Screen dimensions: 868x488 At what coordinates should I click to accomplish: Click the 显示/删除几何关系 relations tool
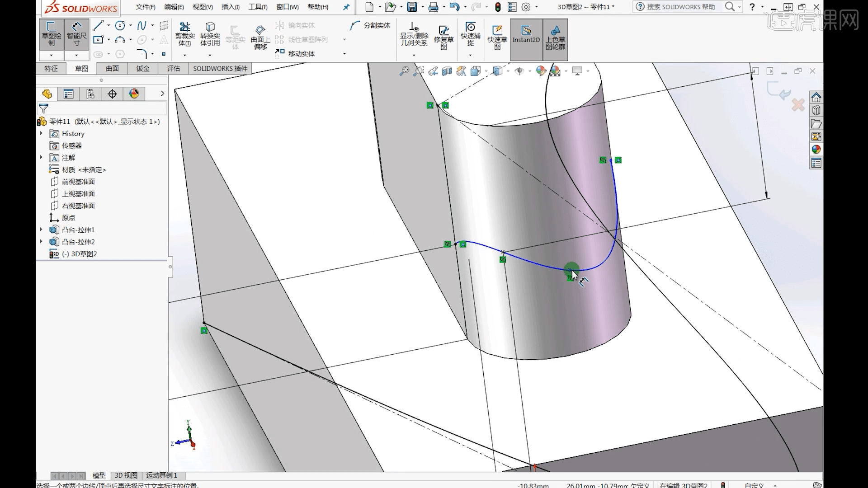[x=414, y=34]
